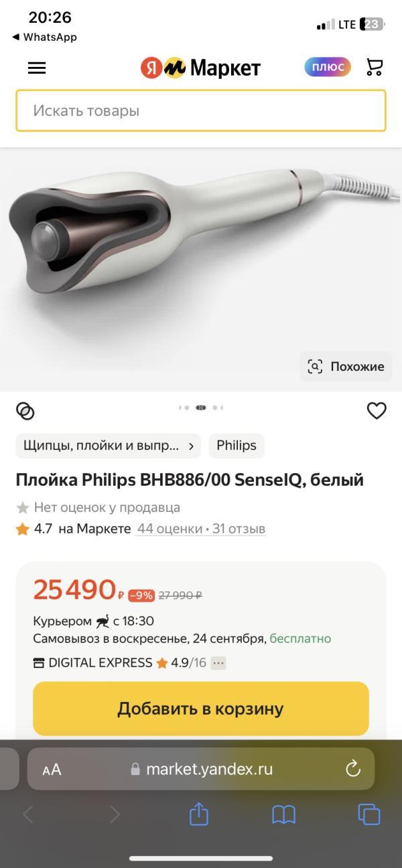Add the curler with Добавить в корзину
The height and width of the screenshot is (868, 402).
point(201,709)
